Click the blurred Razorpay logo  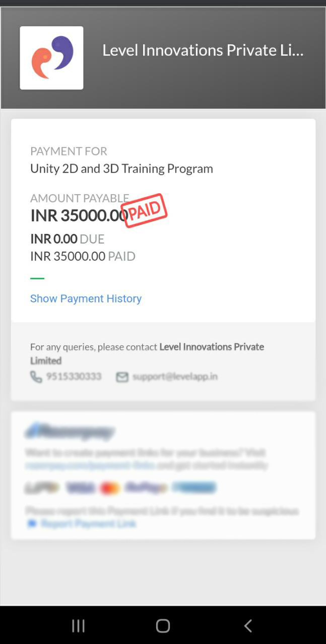point(70,431)
